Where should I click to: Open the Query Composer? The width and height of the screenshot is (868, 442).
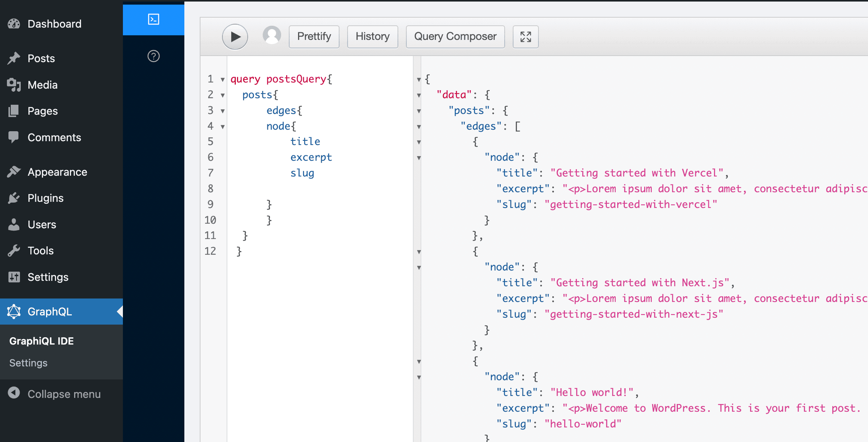click(x=455, y=36)
